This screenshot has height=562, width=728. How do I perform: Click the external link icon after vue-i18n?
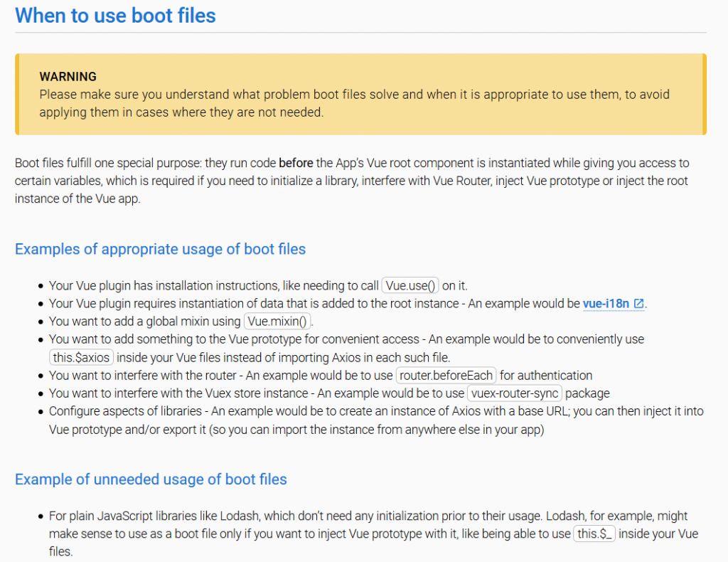(639, 304)
